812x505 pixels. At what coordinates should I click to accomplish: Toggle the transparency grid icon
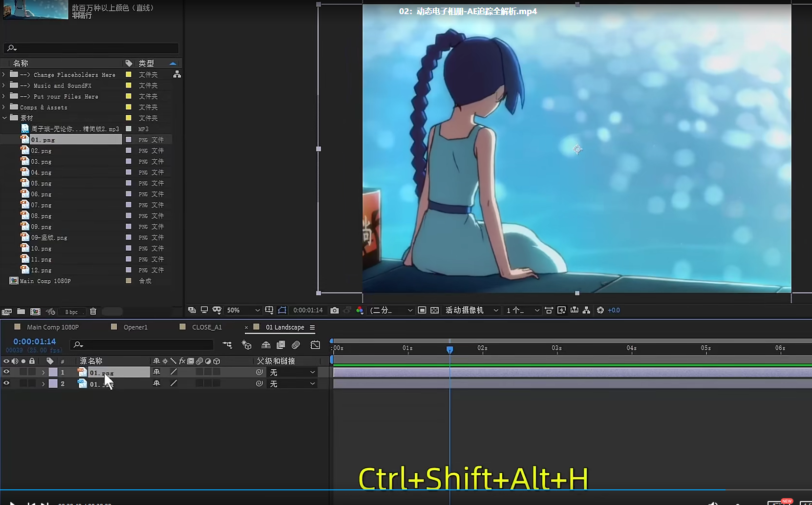click(x=434, y=310)
